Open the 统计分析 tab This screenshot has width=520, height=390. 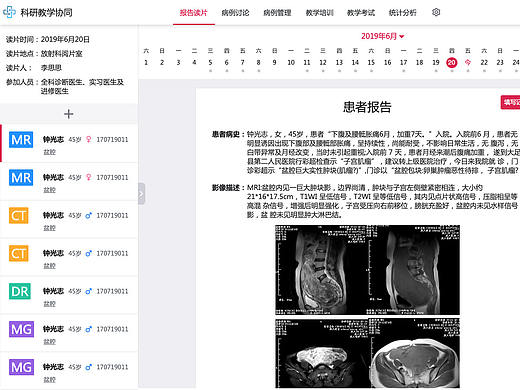point(403,13)
